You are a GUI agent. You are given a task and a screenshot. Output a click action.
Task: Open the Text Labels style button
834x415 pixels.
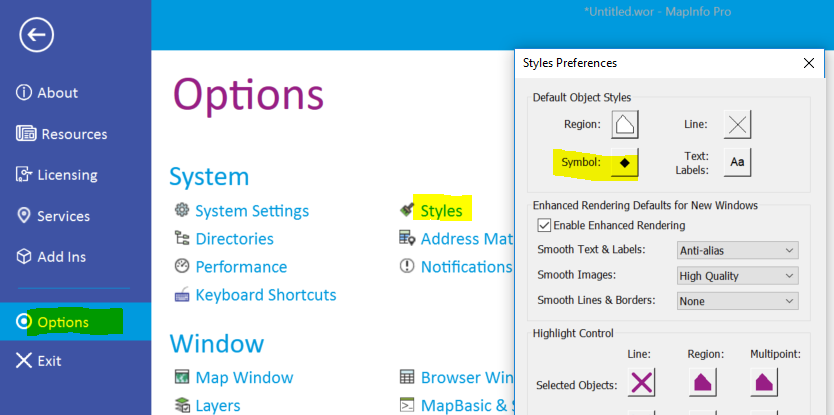click(x=737, y=162)
